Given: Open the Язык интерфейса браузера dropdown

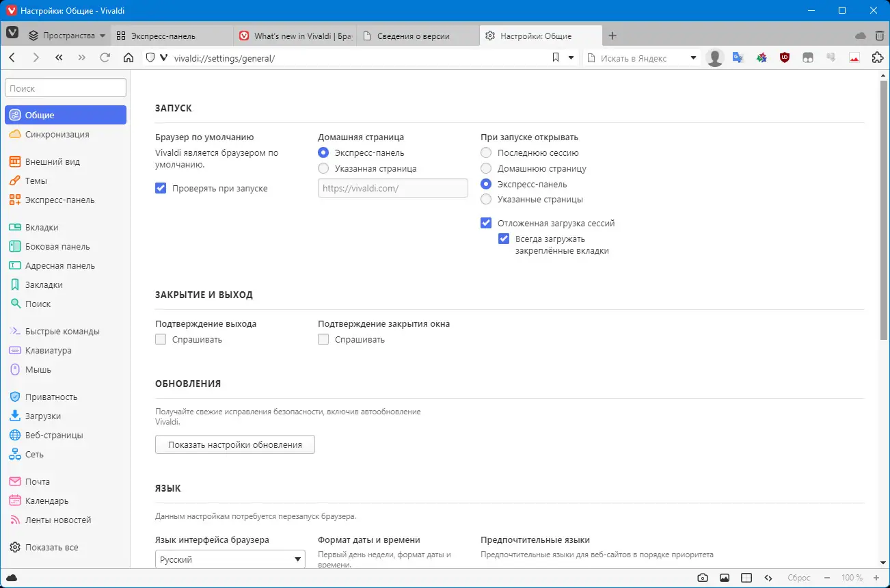Looking at the screenshot, I should pos(230,559).
